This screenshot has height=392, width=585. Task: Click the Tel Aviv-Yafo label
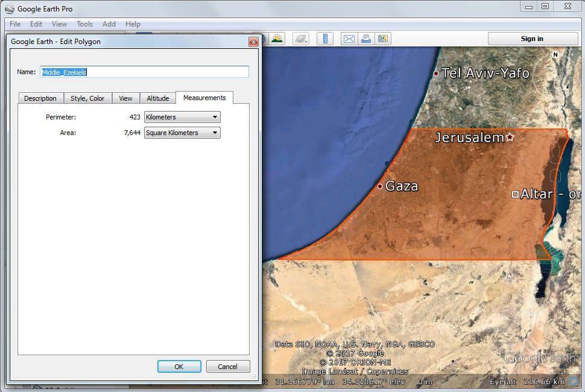(485, 73)
